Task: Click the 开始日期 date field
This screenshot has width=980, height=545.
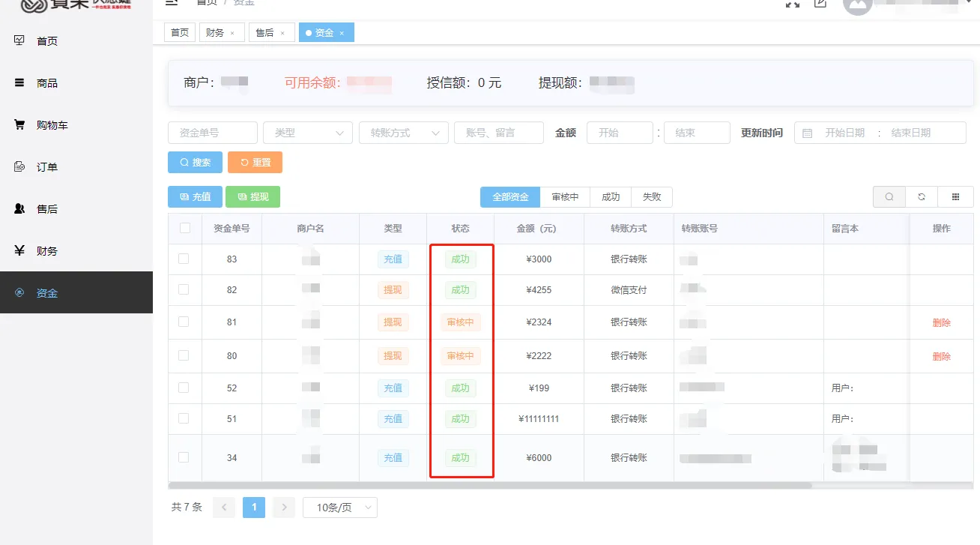Action: tap(844, 133)
